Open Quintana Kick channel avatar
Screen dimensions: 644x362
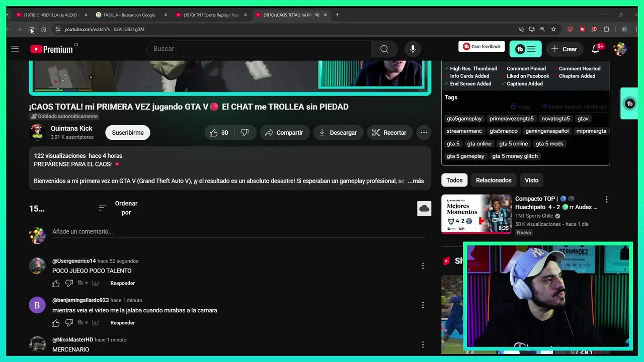[x=37, y=132]
